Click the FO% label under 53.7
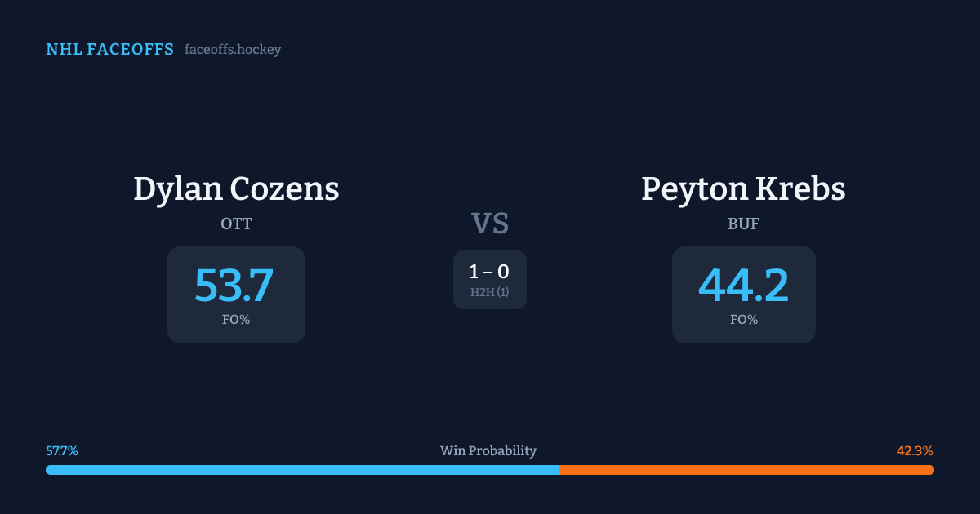This screenshot has width=980, height=514. (x=236, y=320)
